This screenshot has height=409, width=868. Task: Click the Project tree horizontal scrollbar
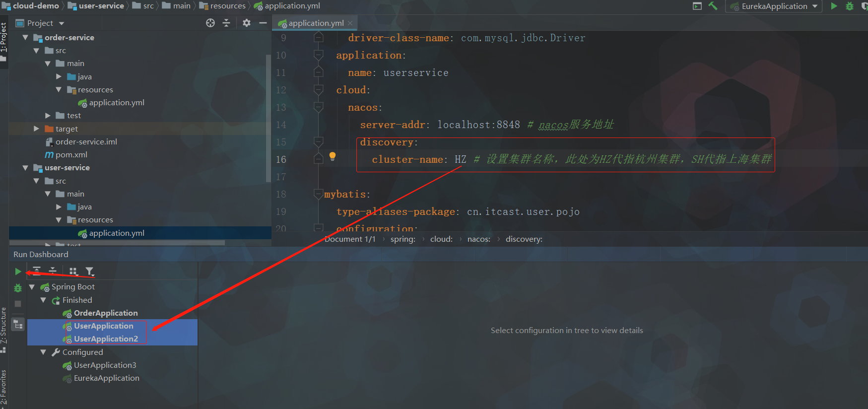(x=117, y=243)
